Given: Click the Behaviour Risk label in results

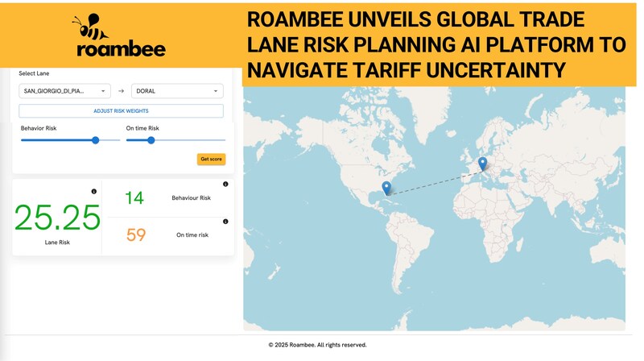Looking at the screenshot, I should [x=191, y=197].
